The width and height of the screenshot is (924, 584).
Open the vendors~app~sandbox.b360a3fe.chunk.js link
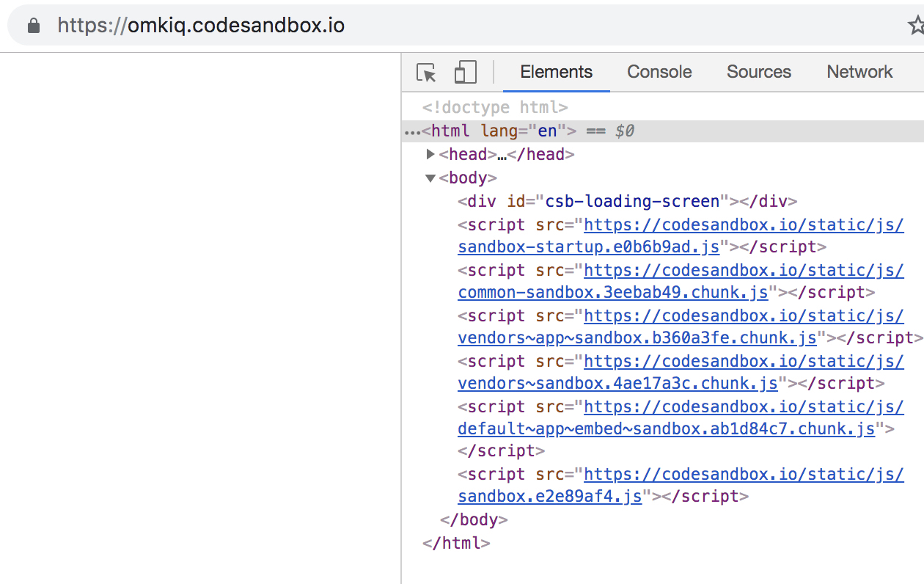(681, 326)
